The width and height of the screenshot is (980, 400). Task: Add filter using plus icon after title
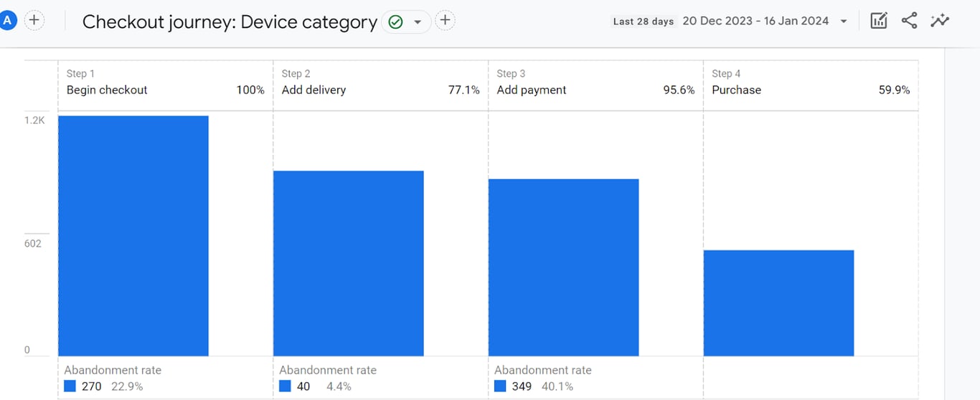pos(445,21)
